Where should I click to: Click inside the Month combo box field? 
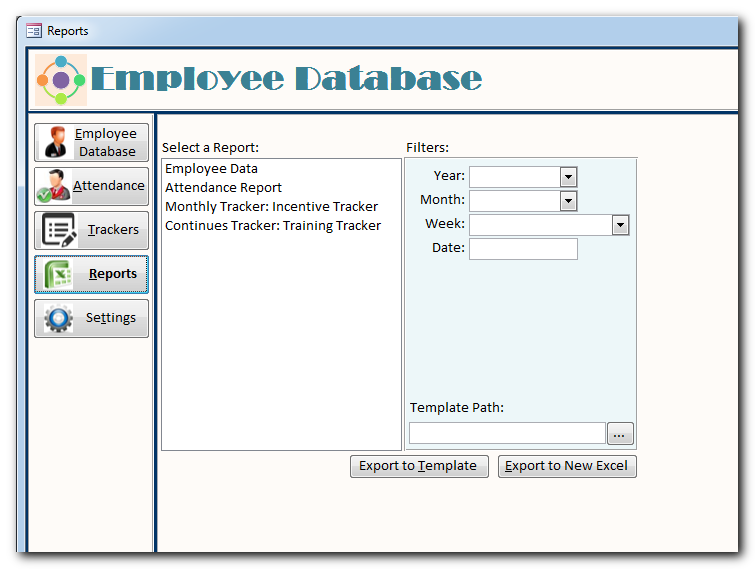pyautogui.click(x=515, y=201)
